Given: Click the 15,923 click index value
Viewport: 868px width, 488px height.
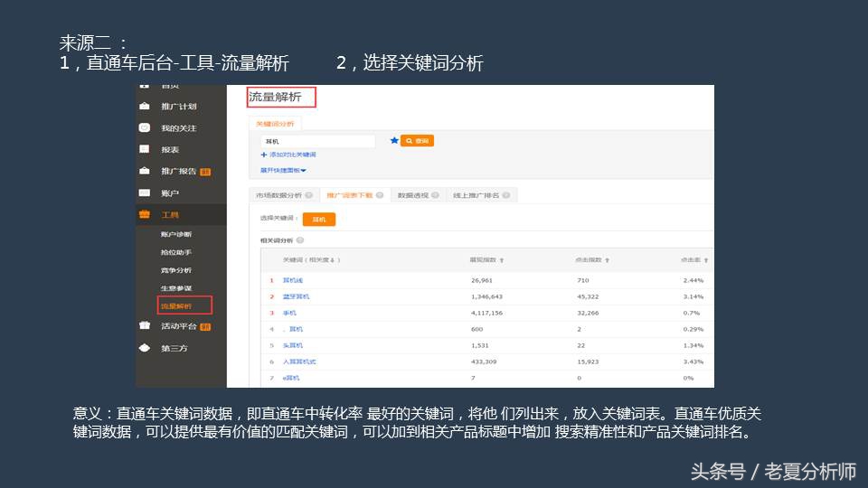Looking at the screenshot, I should coord(588,361).
